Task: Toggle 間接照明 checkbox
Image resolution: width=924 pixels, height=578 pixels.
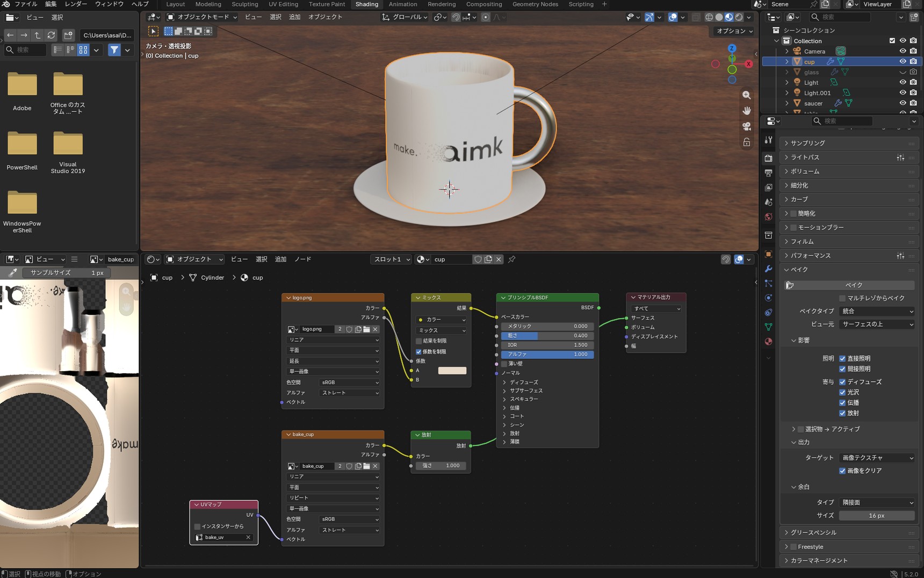Action: tap(842, 369)
